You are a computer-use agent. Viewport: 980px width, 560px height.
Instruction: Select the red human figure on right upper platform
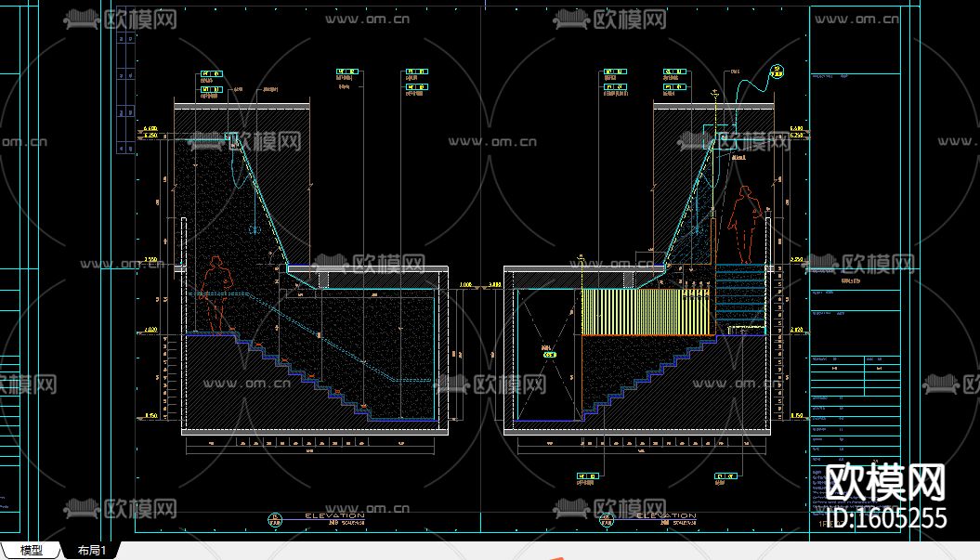(744, 225)
